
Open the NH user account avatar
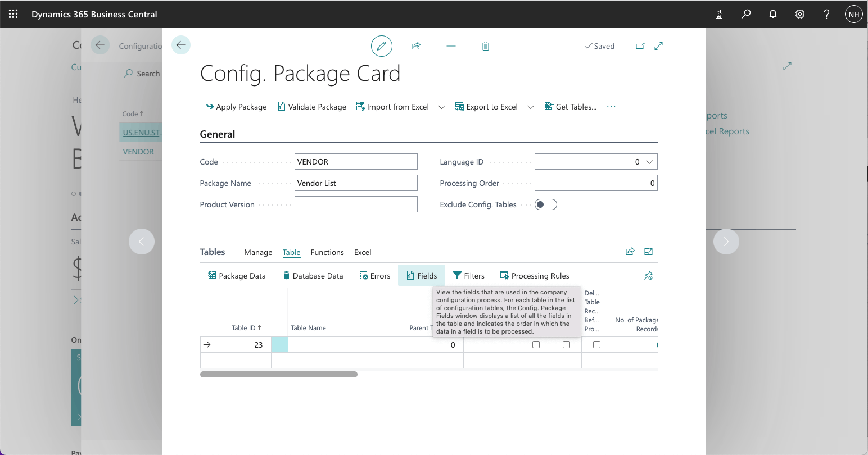(854, 15)
